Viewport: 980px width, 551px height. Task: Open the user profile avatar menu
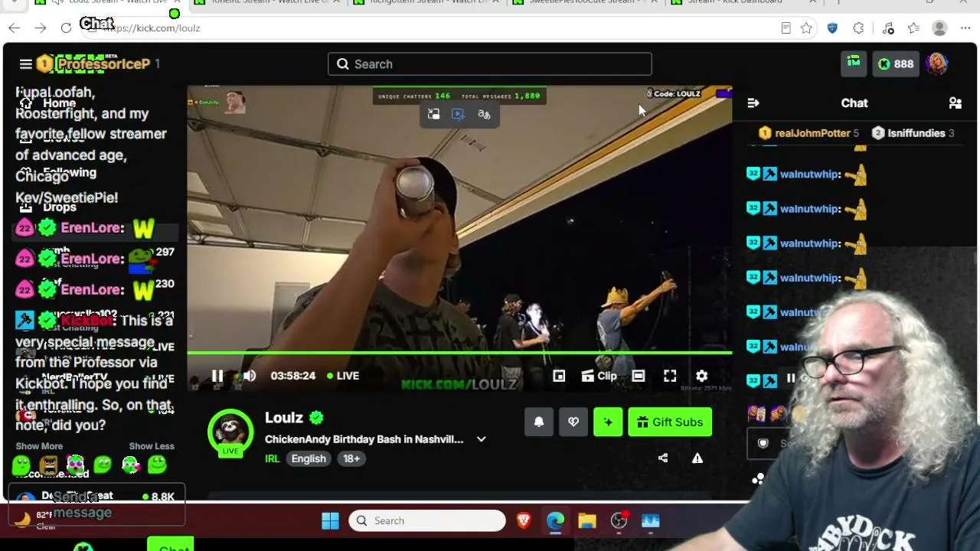pos(938,64)
